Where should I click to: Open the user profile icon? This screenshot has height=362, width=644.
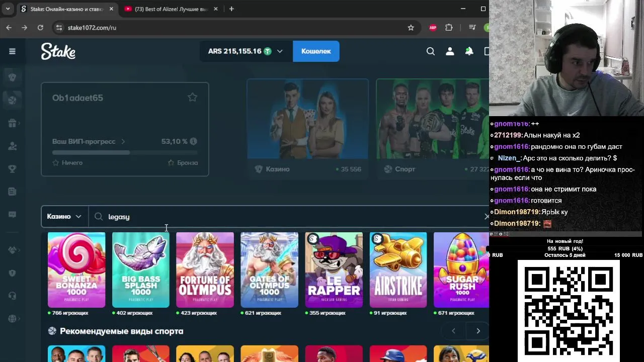[x=450, y=51]
